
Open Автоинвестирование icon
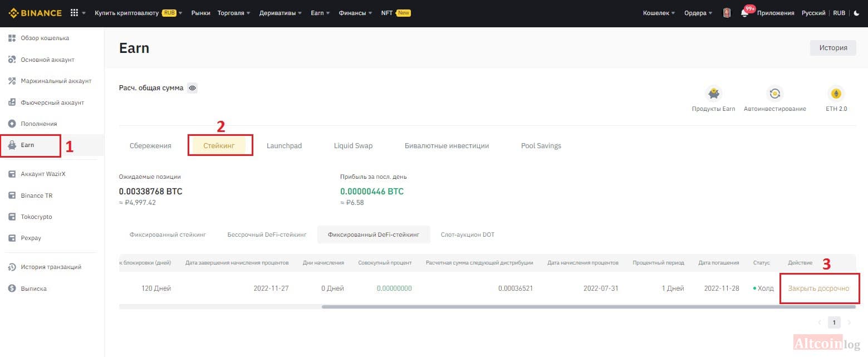click(774, 94)
